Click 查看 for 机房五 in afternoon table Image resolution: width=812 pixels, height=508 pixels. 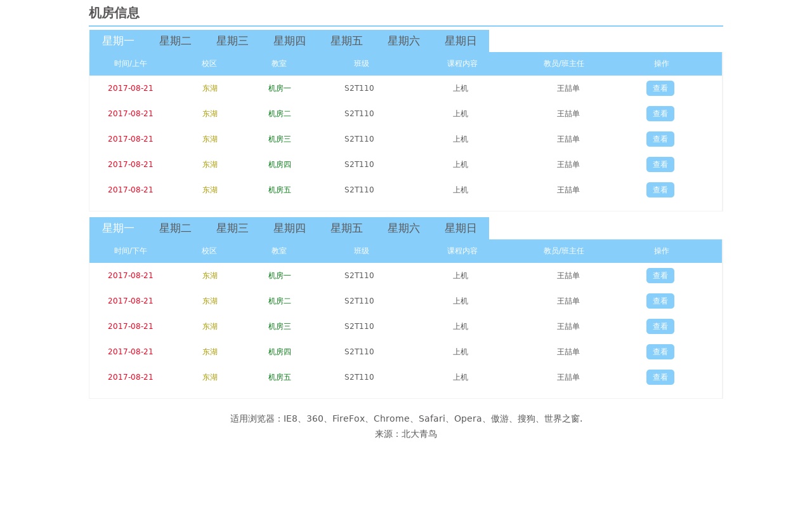[660, 377]
